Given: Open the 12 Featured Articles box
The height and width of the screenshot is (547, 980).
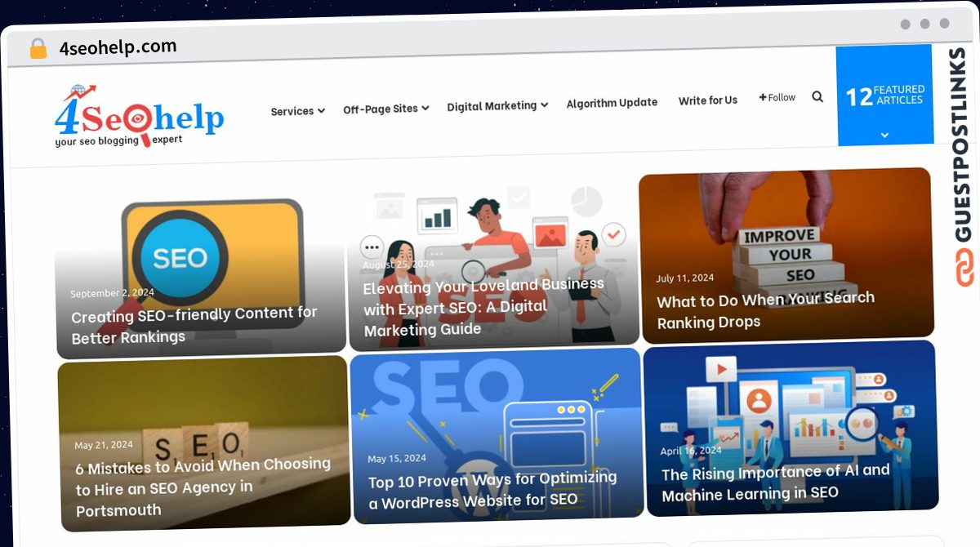Looking at the screenshot, I should coord(884,96).
